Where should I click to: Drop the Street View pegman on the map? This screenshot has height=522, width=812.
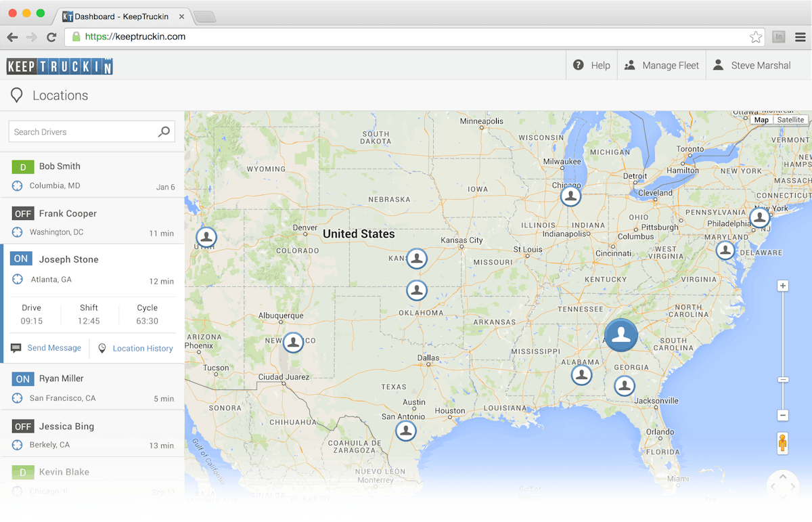[x=782, y=443]
